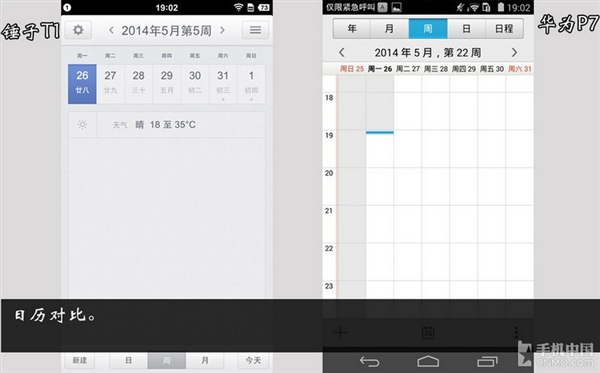Select date 28 in Smartisan week strip
The width and height of the screenshot is (600, 373).
[139, 84]
